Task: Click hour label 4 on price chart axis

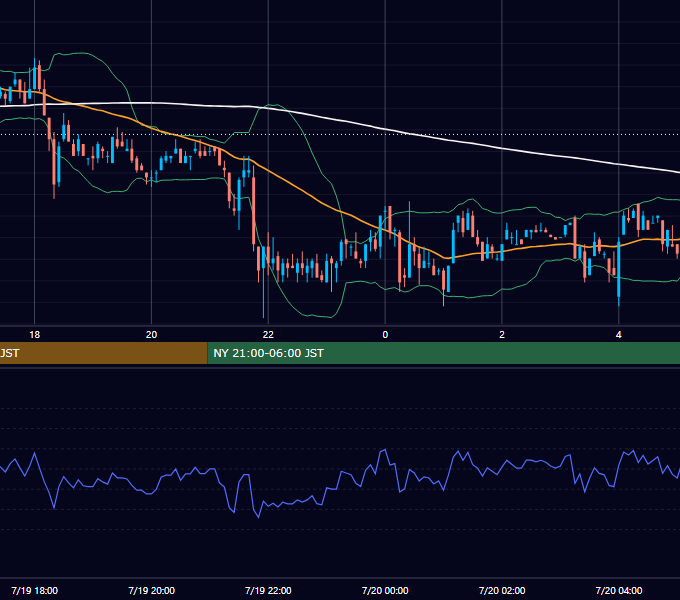Action: 619,335
